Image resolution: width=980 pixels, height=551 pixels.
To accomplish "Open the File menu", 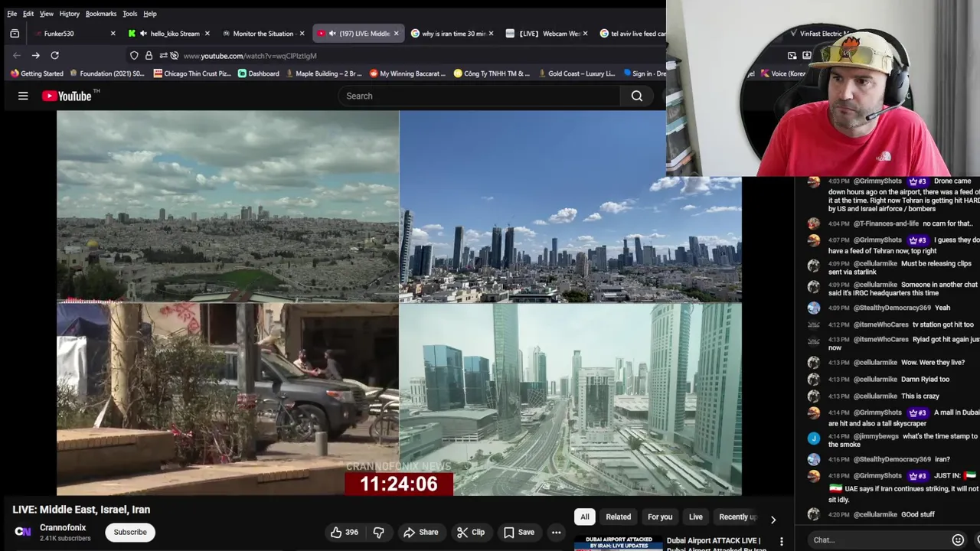I will tap(11, 14).
